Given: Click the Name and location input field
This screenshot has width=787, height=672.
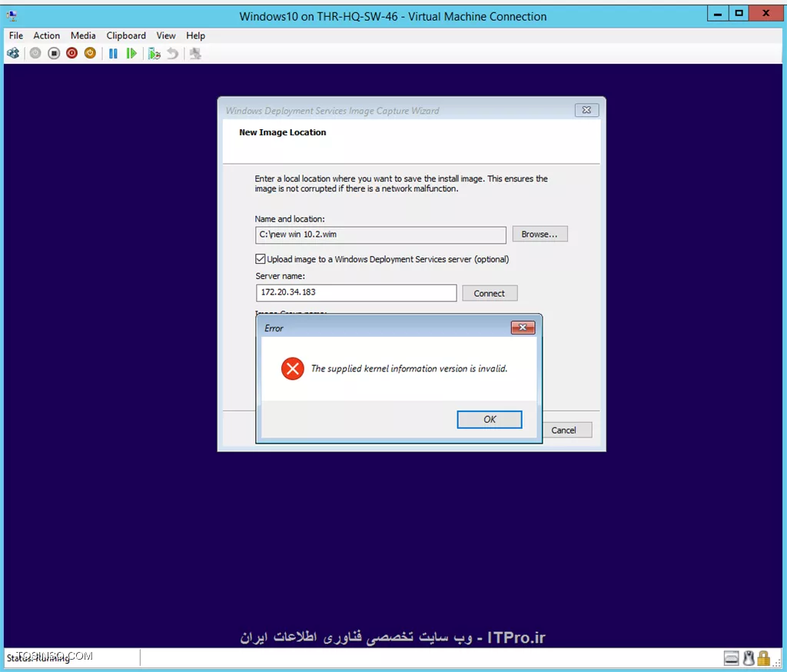Looking at the screenshot, I should click(x=380, y=235).
